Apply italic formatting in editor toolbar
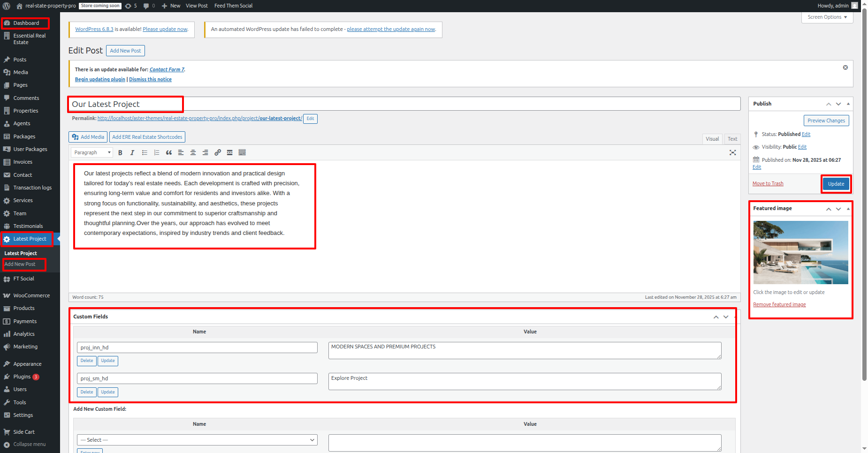Screen dimensions: 868x453 132,153
